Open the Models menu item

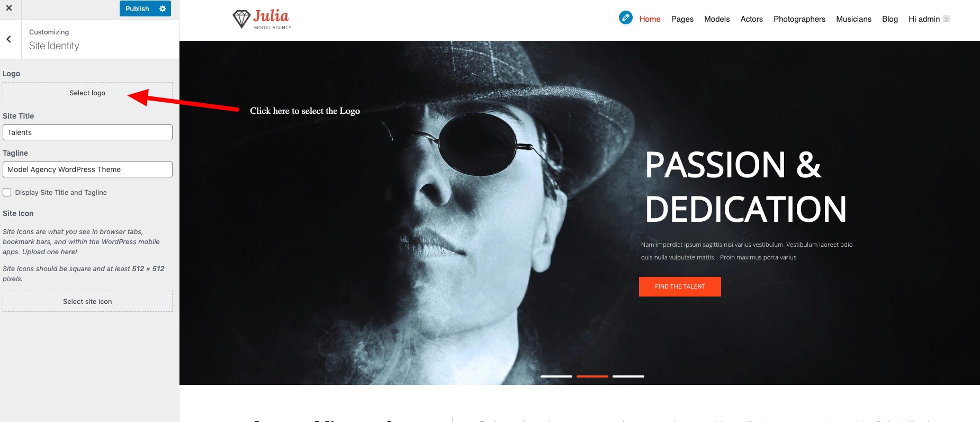[717, 19]
